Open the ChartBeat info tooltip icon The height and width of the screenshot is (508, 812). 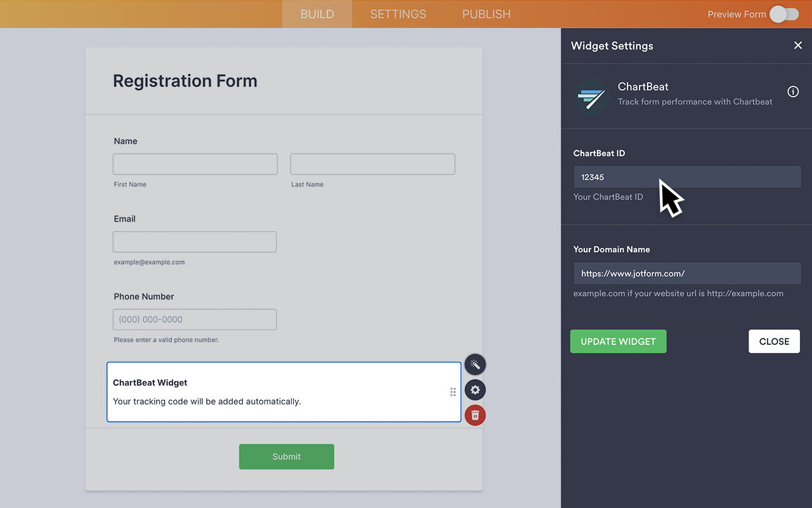click(793, 91)
